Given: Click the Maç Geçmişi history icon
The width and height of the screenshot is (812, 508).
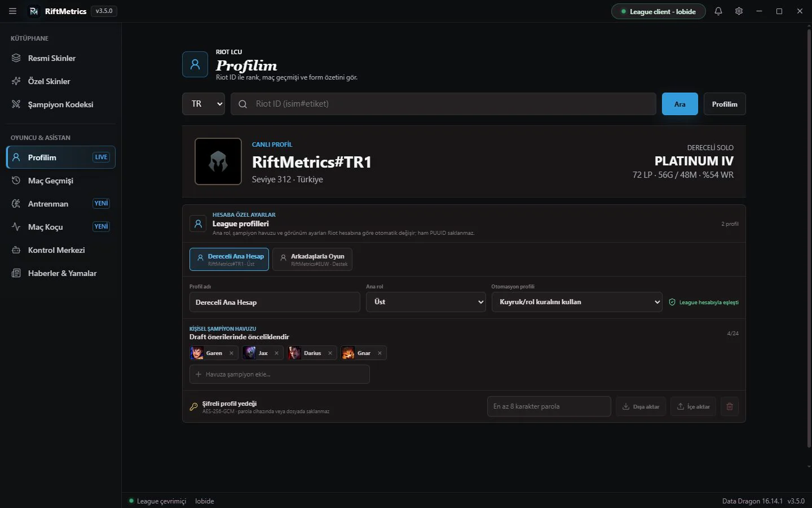Looking at the screenshot, I should click(x=16, y=181).
